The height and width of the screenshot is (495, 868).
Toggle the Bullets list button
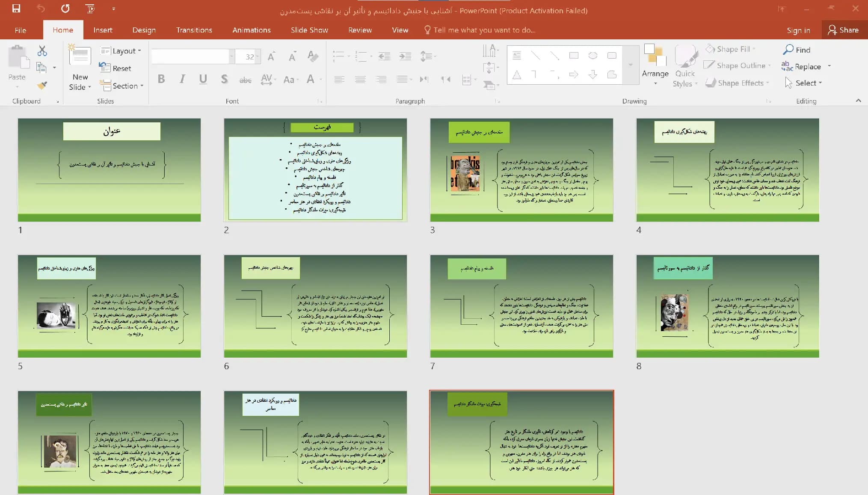pos(339,56)
